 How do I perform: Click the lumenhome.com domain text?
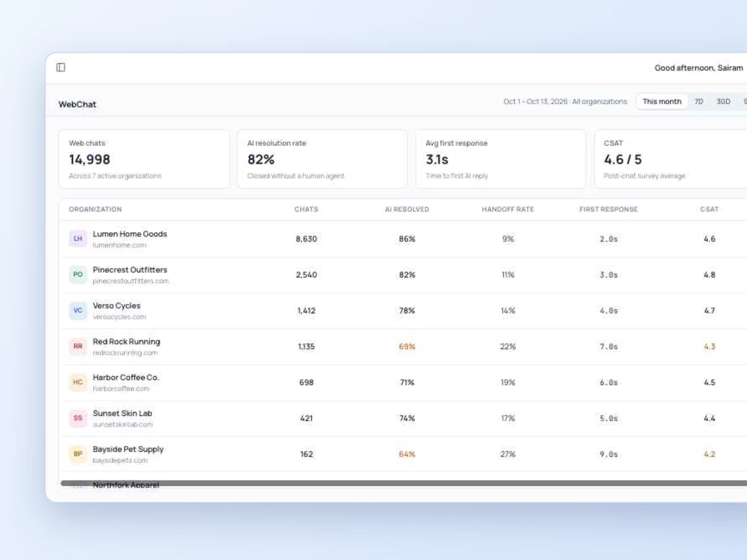[120, 245]
